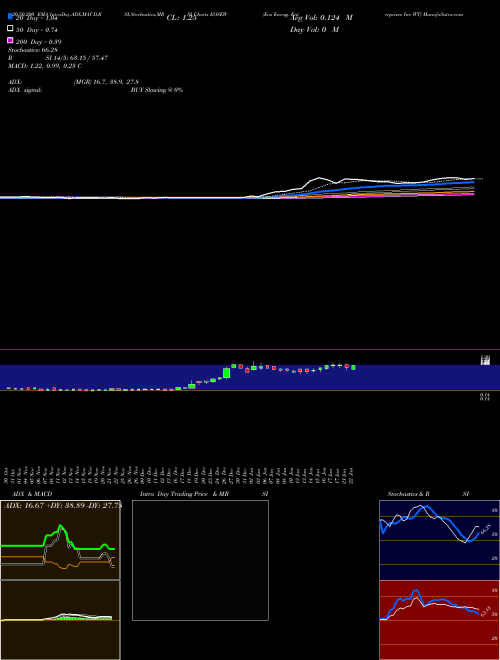The width and height of the screenshot is (500, 660).
Task: Select the '50 Day = 0.74' legend text
Action: [37, 30]
